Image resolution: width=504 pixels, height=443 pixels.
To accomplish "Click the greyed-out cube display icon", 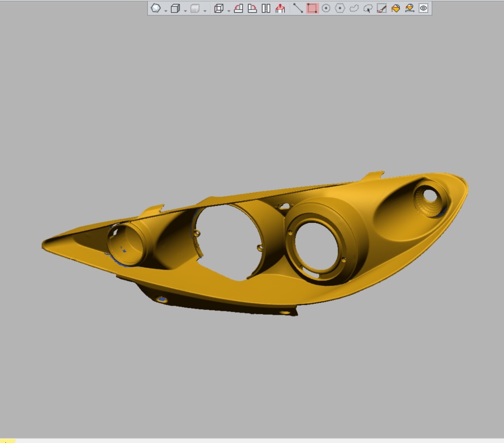I will (195, 8).
